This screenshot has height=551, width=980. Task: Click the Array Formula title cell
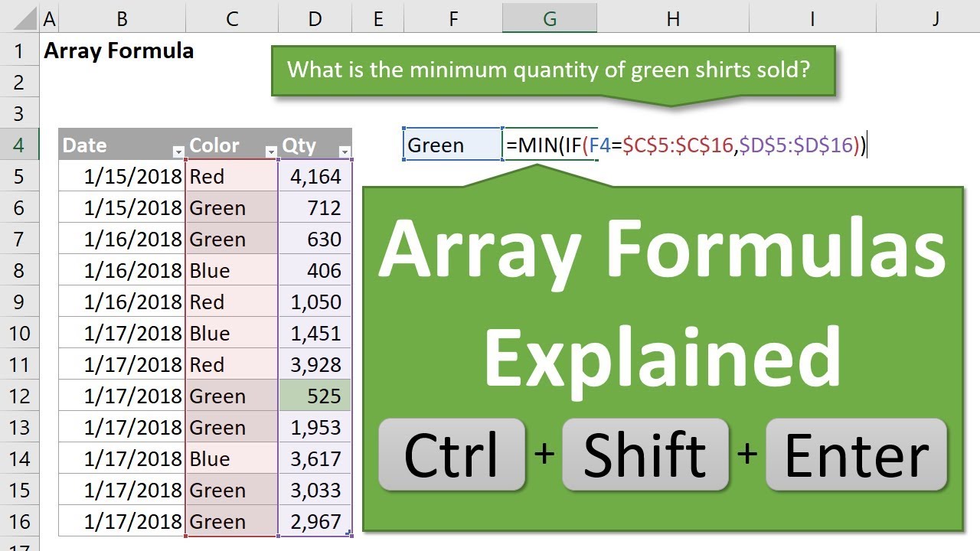tap(119, 51)
